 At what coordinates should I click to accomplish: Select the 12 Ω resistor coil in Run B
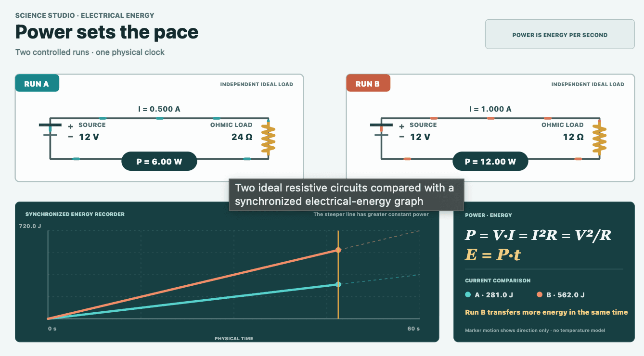coord(599,139)
